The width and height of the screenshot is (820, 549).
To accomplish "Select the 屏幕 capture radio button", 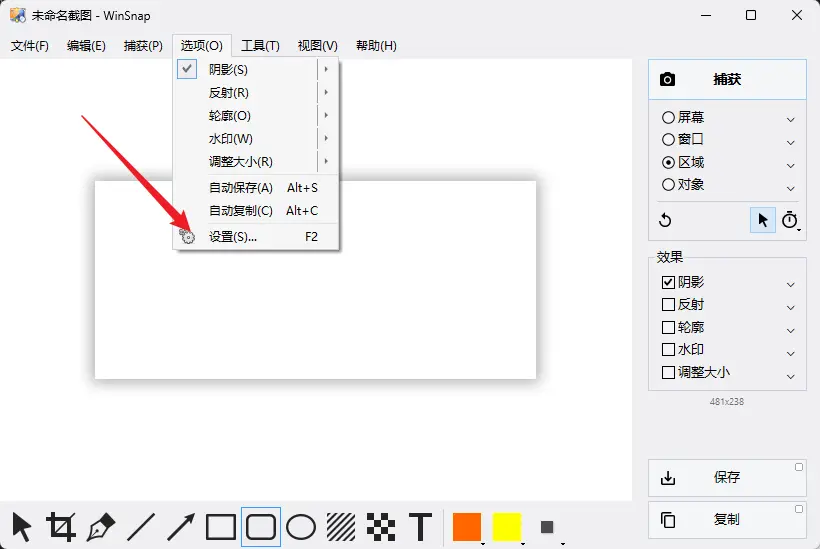I will (668, 117).
